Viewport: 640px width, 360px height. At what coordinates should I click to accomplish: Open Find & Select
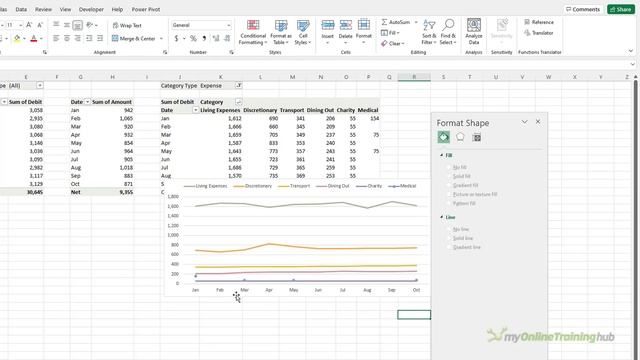(448, 32)
